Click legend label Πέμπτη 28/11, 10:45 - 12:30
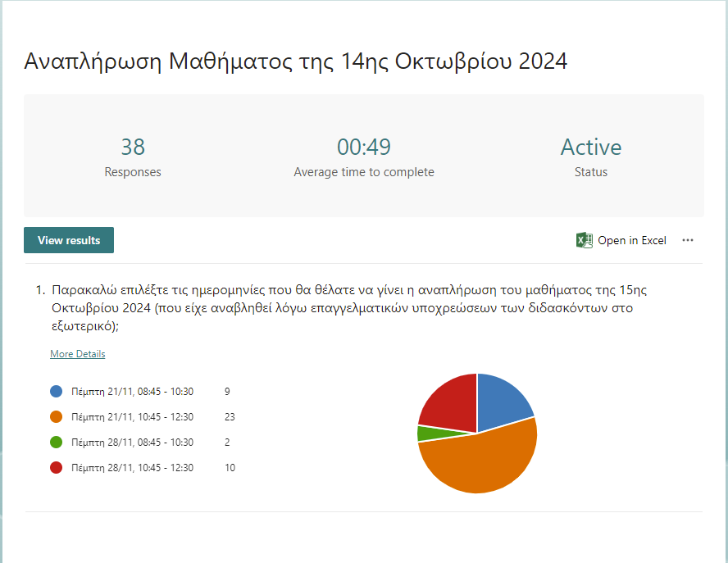 coord(132,467)
